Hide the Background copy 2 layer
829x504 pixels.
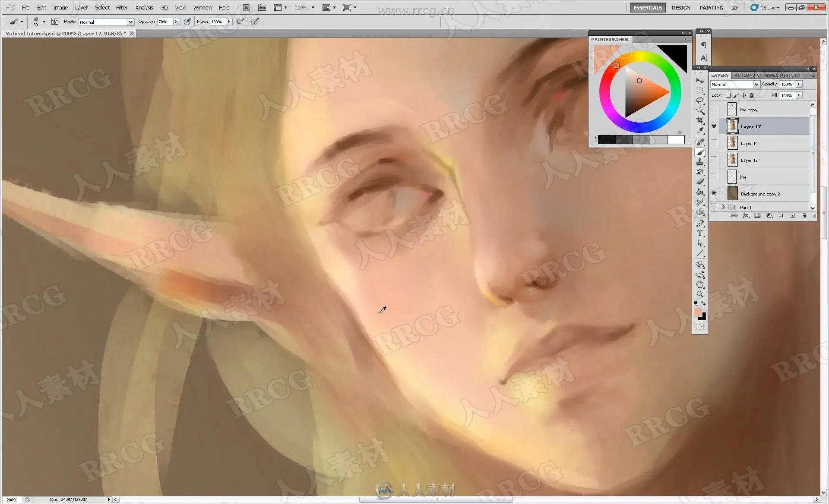[x=714, y=193]
